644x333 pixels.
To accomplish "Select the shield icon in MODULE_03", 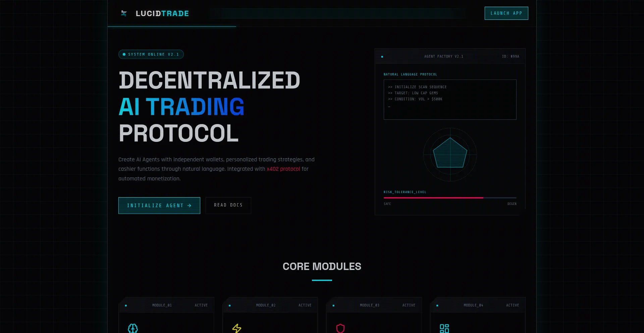I will click(341, 329).
